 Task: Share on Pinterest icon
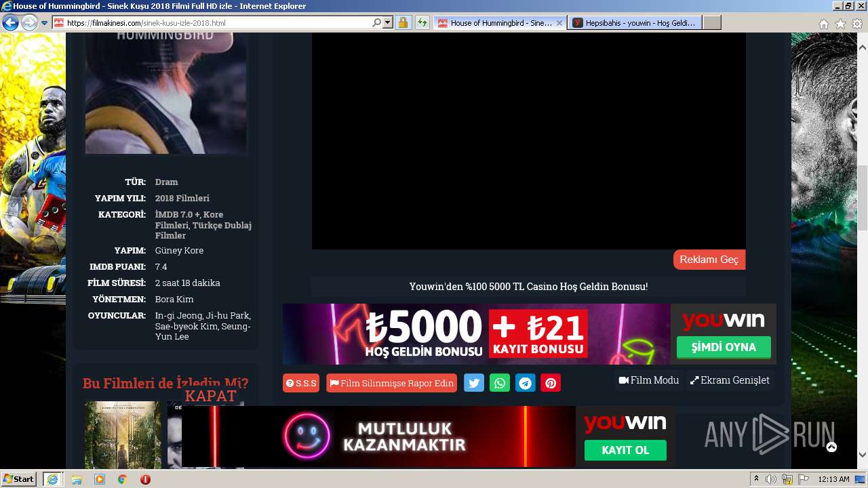pos(551,383)
